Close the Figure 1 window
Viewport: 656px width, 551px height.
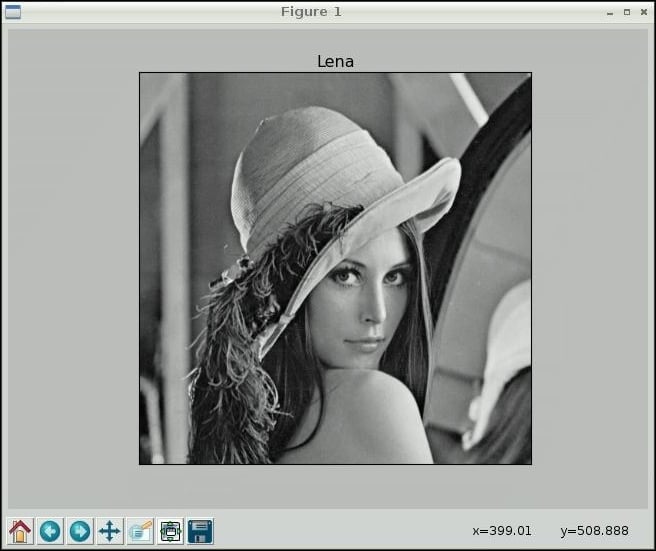tap(644, 13)
